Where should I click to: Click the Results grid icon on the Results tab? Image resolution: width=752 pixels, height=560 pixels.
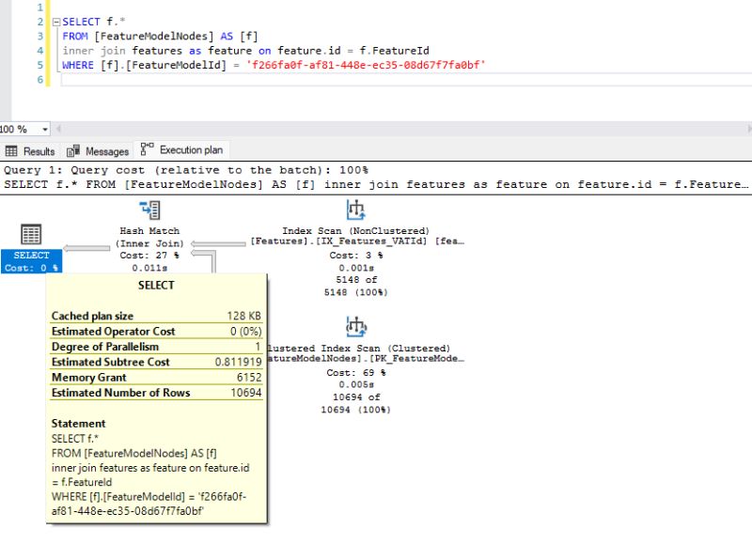(12, 150)
